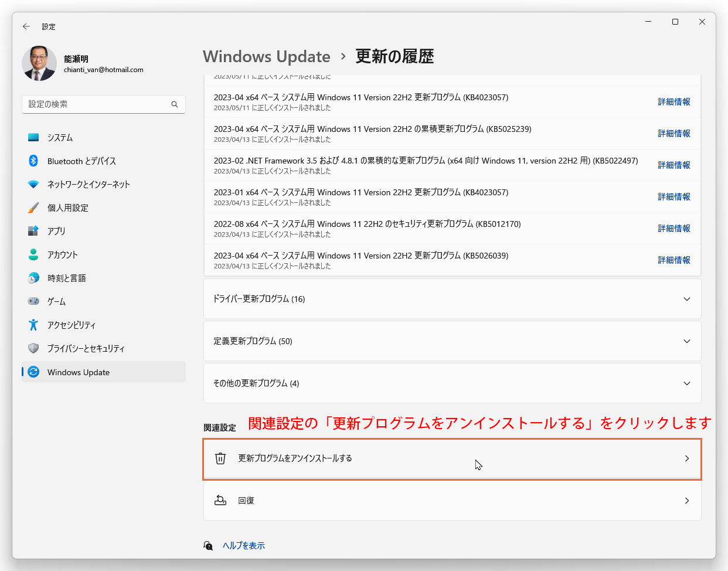
Task: Click chevron on 更新プログラムをアンインストールする row
Action: click(687, 458)
